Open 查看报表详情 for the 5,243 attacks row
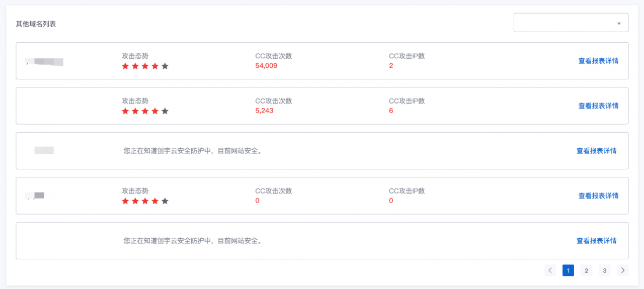This screenshot has width=644, height=289. pyautogui.click(x=598, y=106)
